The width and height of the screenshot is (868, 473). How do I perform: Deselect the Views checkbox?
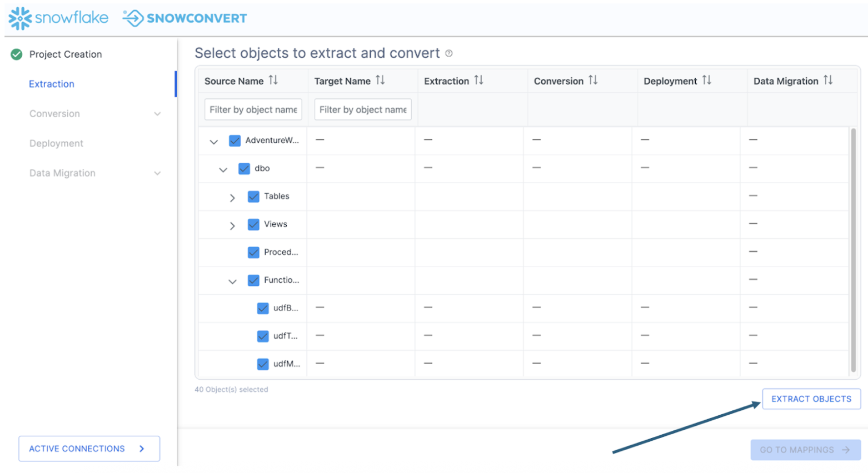pyautogui.click(x=253, y=224)
